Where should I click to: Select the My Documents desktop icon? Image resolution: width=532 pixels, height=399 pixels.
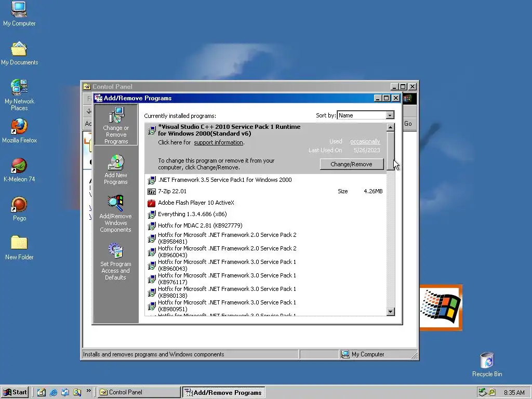19,53
